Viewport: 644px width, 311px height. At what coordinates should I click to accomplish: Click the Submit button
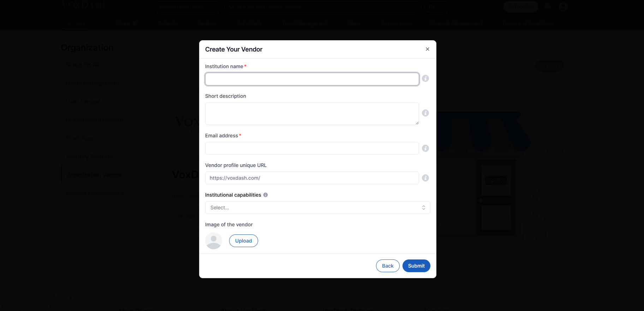416,266
